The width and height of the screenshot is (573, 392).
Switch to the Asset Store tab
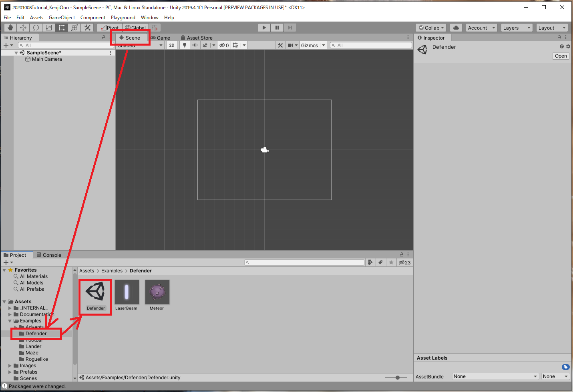197,38
